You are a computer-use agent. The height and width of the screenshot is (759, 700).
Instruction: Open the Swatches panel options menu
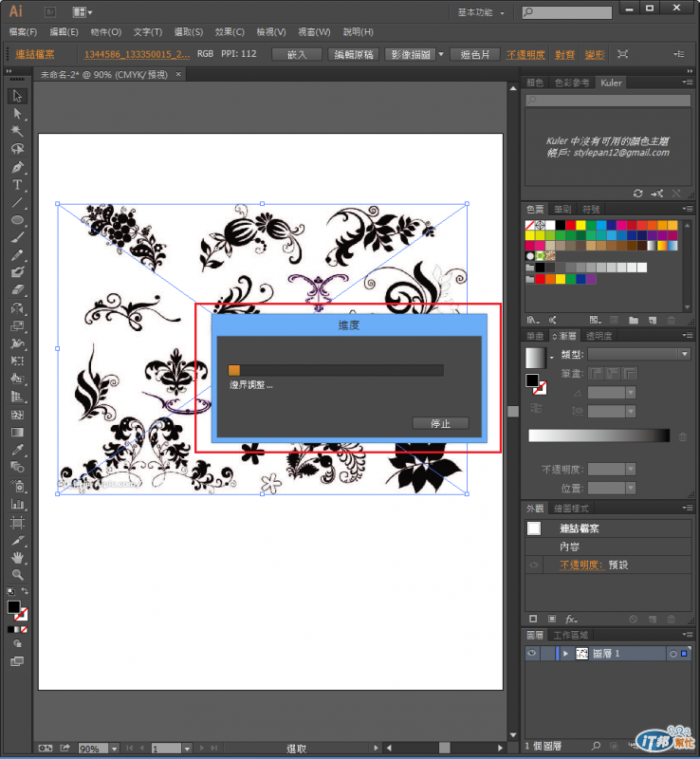point(688,209)
